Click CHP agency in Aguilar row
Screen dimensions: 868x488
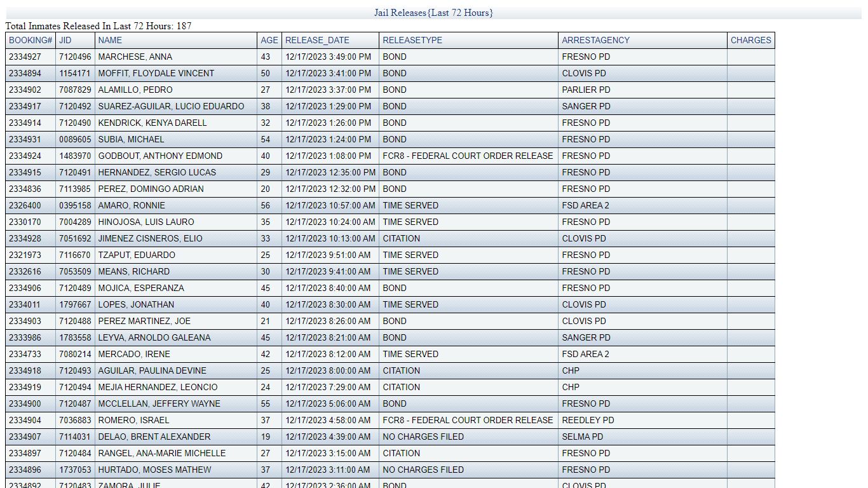tap(571, 370)
